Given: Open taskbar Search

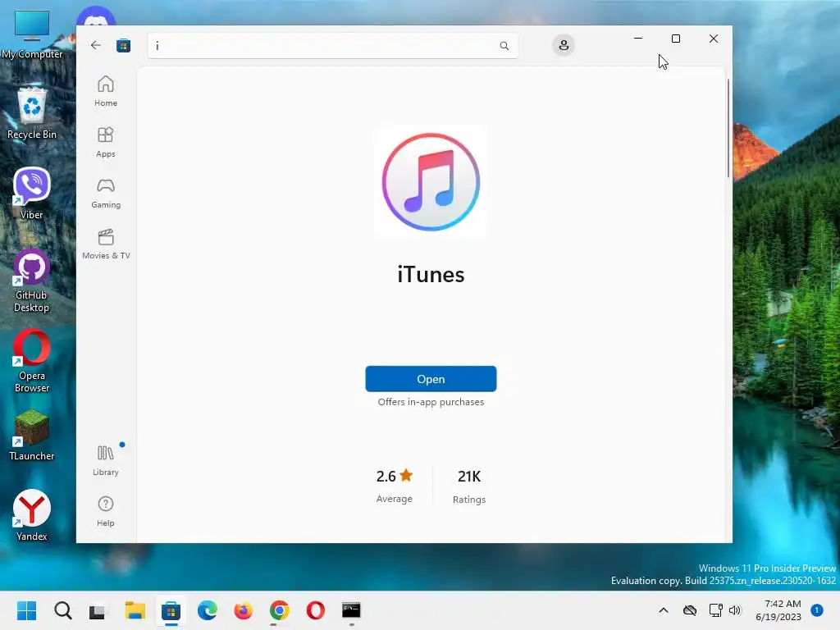Looking at the screenshot, I should point(62,610).
